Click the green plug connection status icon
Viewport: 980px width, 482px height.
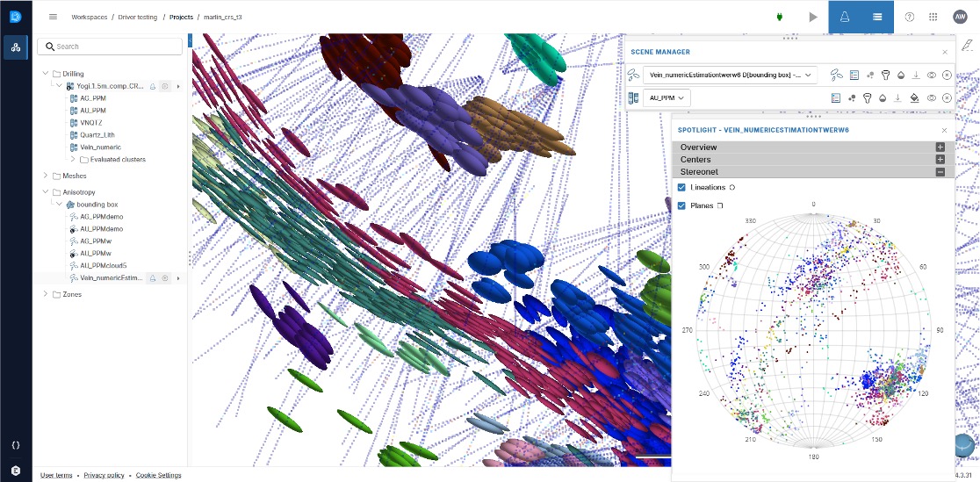(780, 17)
